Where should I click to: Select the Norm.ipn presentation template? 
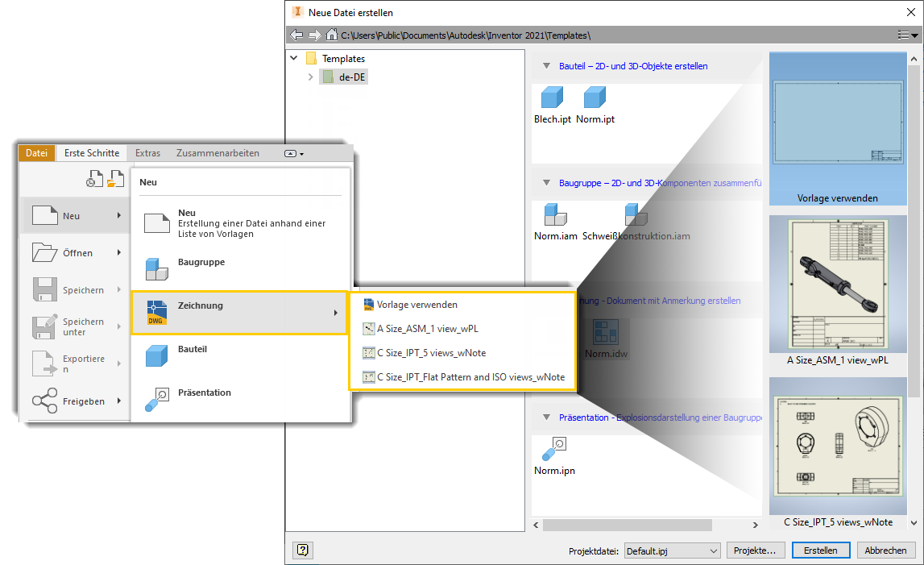pos(554,449)
